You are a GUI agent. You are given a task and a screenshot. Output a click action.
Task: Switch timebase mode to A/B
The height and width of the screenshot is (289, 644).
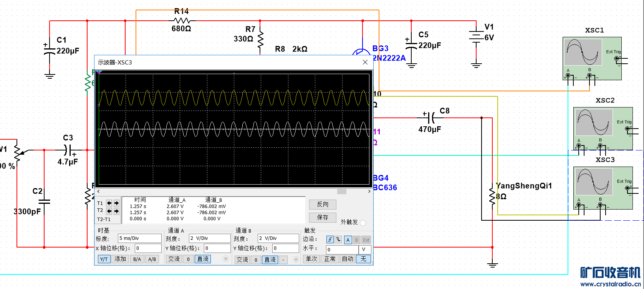(x=152, y=259)
